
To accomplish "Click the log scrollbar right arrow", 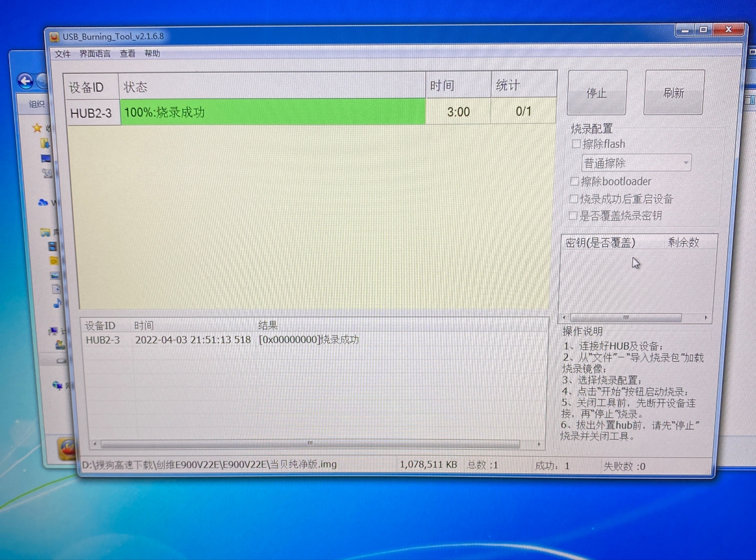I will point(539,444).
